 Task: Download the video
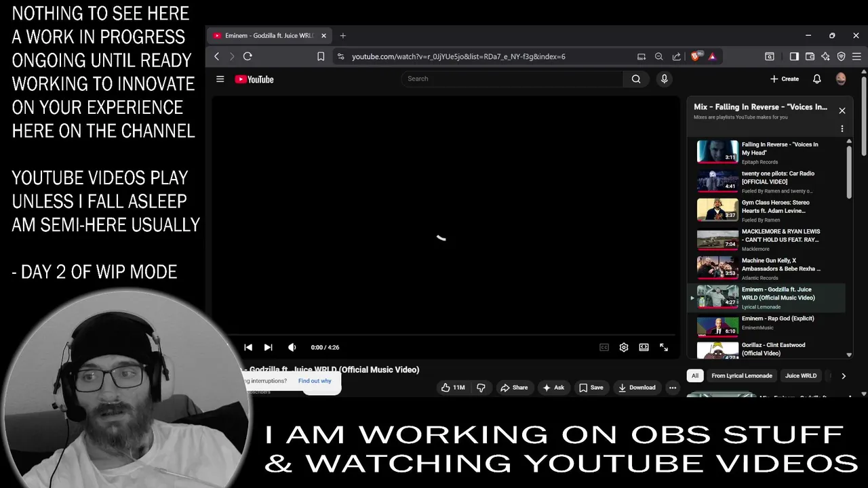click(637, 388)
